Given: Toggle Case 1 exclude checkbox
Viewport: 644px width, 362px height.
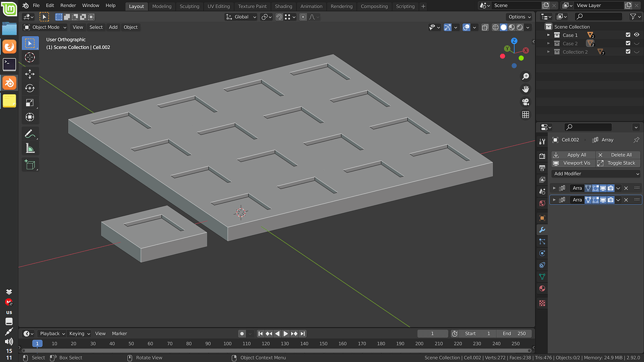Looking at the screenshot, I should point(628,35).
